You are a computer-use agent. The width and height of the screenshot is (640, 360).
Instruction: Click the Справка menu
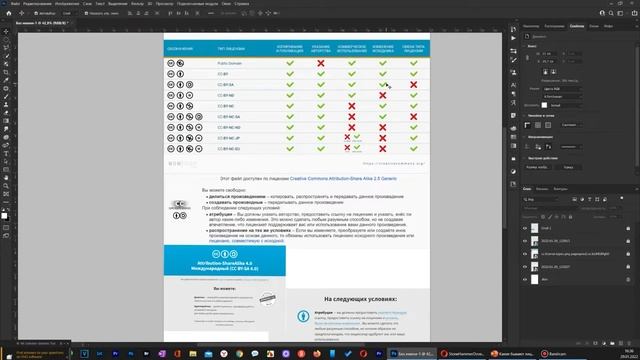point(242,4)
